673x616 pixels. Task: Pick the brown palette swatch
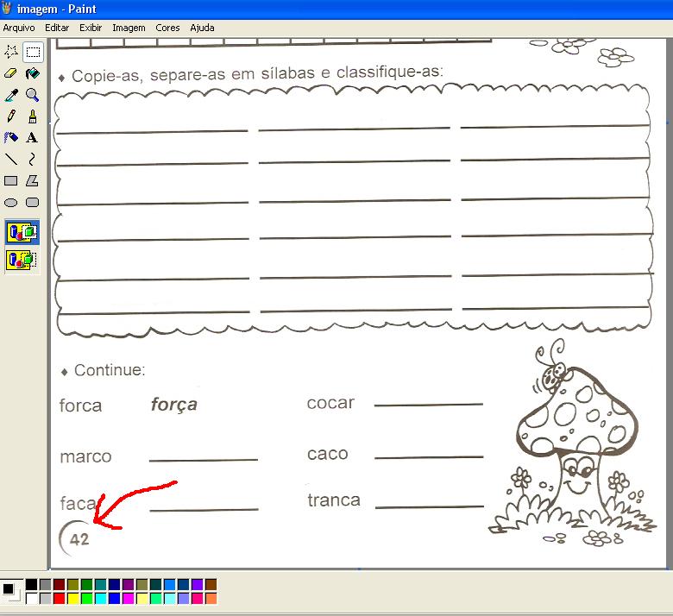pyautogui.click(x=211, y=584)
